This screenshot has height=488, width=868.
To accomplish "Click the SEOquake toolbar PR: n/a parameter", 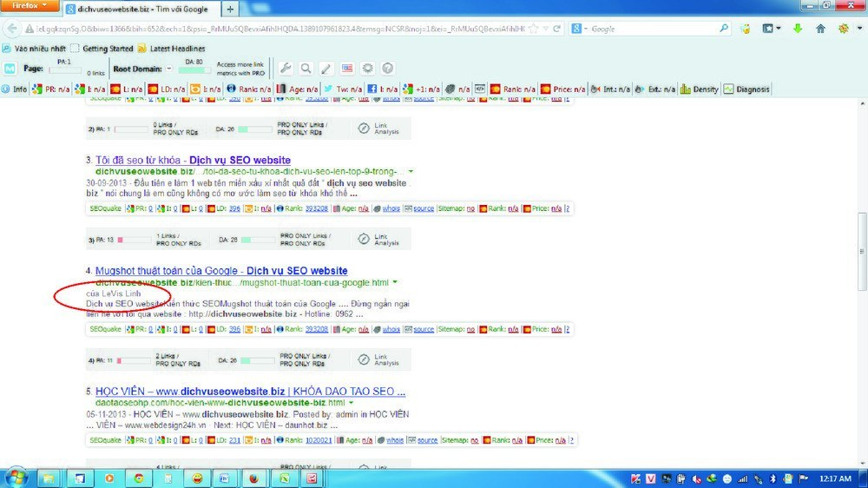I will click(x=51, y=89).
